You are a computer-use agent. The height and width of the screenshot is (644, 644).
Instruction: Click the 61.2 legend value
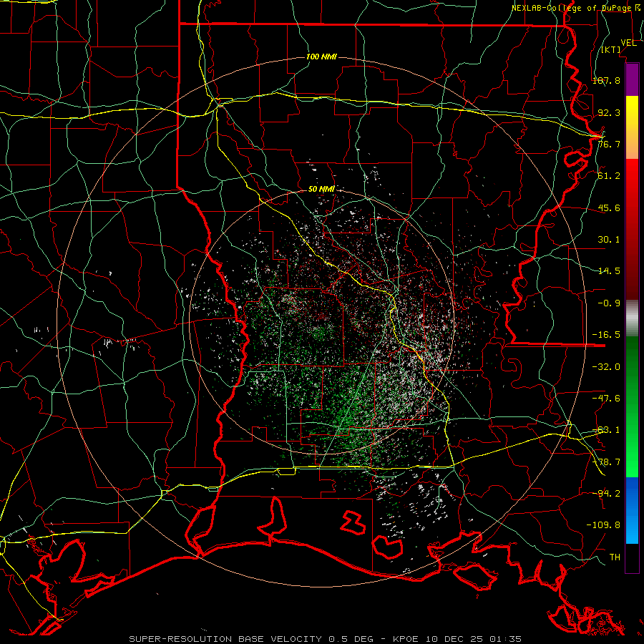[x=609, y=176]
